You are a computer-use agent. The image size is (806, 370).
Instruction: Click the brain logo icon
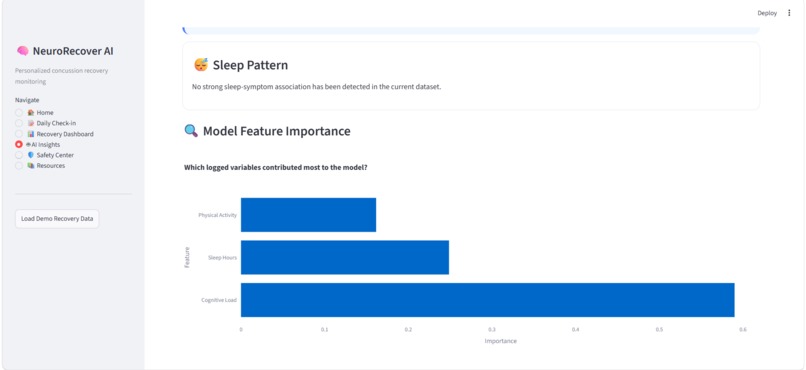(23, 51)
